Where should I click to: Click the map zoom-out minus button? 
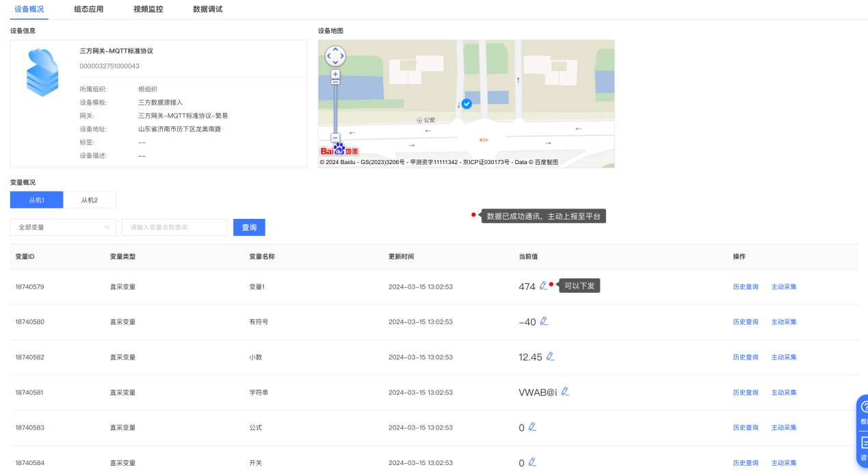[x=335, y=137]
